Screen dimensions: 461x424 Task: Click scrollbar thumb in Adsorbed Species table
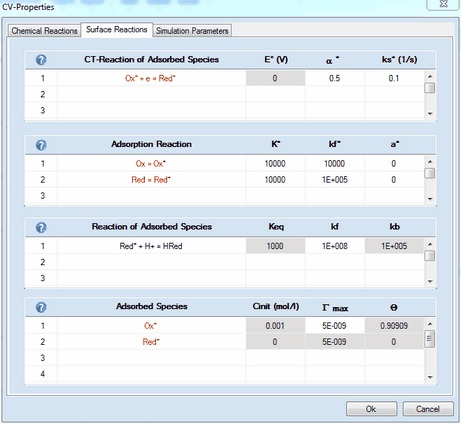[430, 339]
